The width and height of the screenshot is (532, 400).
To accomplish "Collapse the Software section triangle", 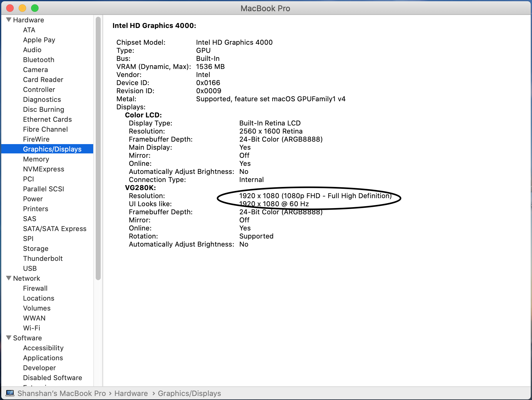I will pos(9,338).
